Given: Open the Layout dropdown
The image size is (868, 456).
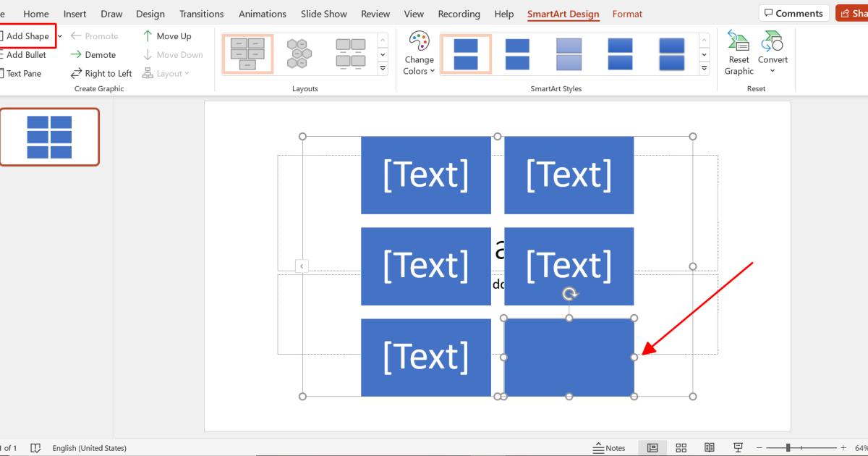Looking at the screenshot, I should [166, 72].
